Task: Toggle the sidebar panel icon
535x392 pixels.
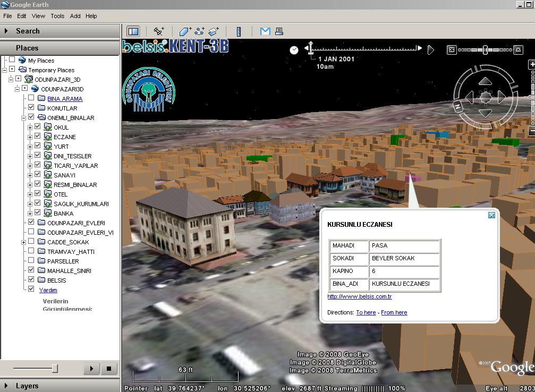Action: [133, 31]
